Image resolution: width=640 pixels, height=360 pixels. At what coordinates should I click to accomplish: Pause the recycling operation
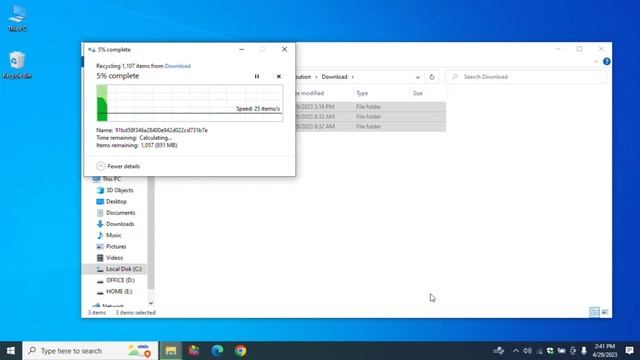[257, 76]
